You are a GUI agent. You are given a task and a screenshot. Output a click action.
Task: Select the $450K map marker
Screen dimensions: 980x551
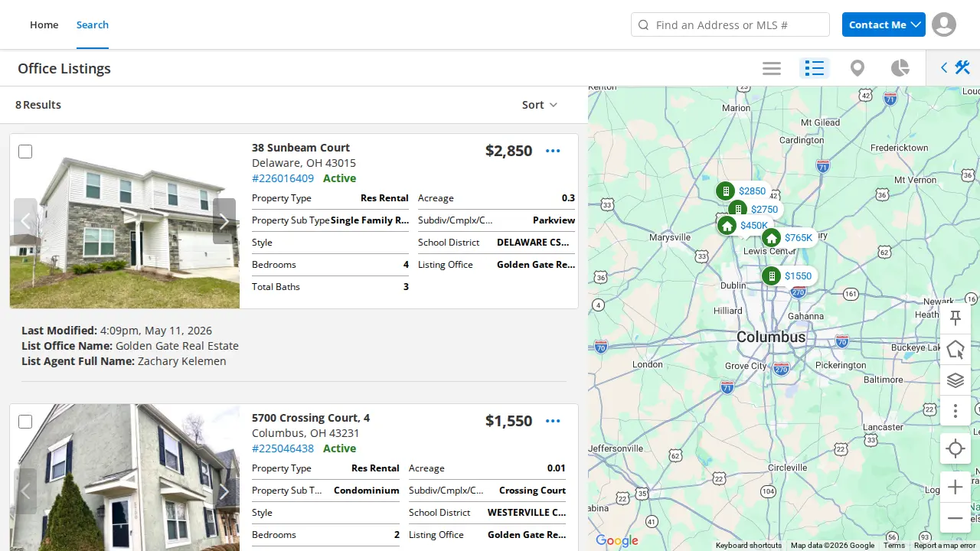743,226
